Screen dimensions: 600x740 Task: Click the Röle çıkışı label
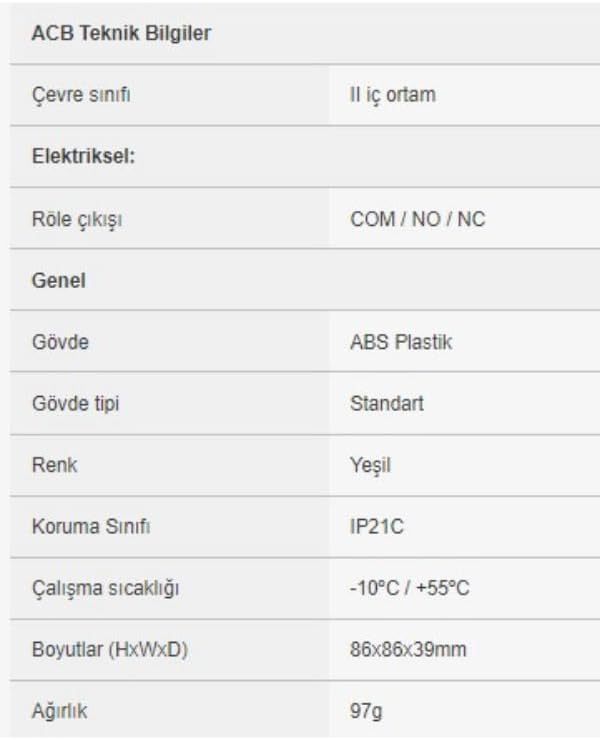[77, 219]
